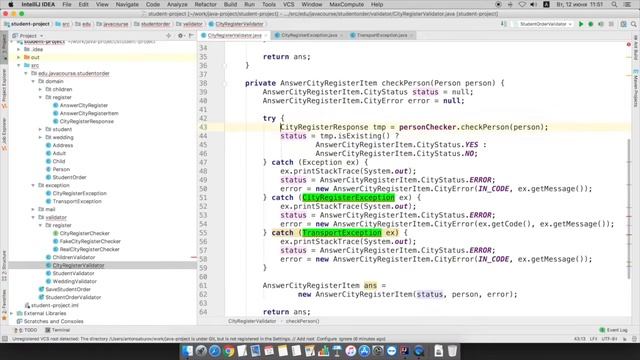Viewport: 640px width, 360px height.
Task: Run StudentOrderValidator with the green play button
Action: pos(581,24)
